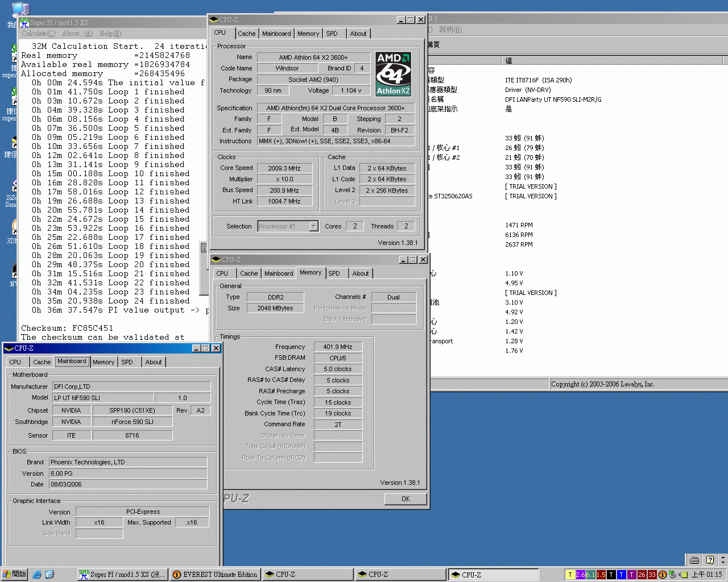Click 'DFI LANParty UT NF590 SLI-M2R/G' in EVEREST
This screenshot has height=582, width=728.
pyautogui.click(x=553, y=99)
